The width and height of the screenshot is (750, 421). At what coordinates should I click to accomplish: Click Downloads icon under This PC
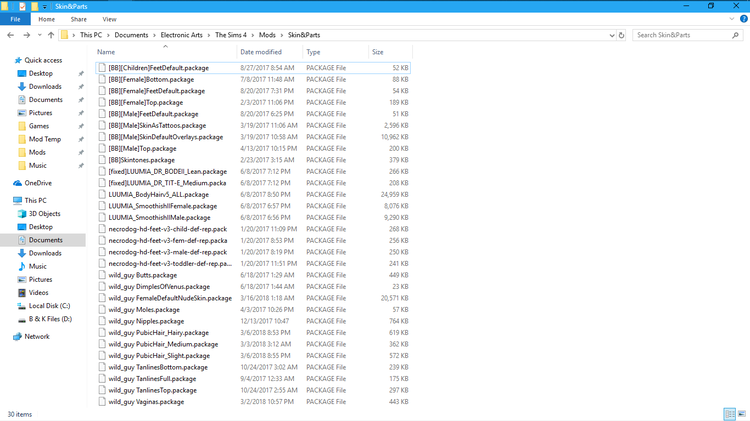(22, 253)
